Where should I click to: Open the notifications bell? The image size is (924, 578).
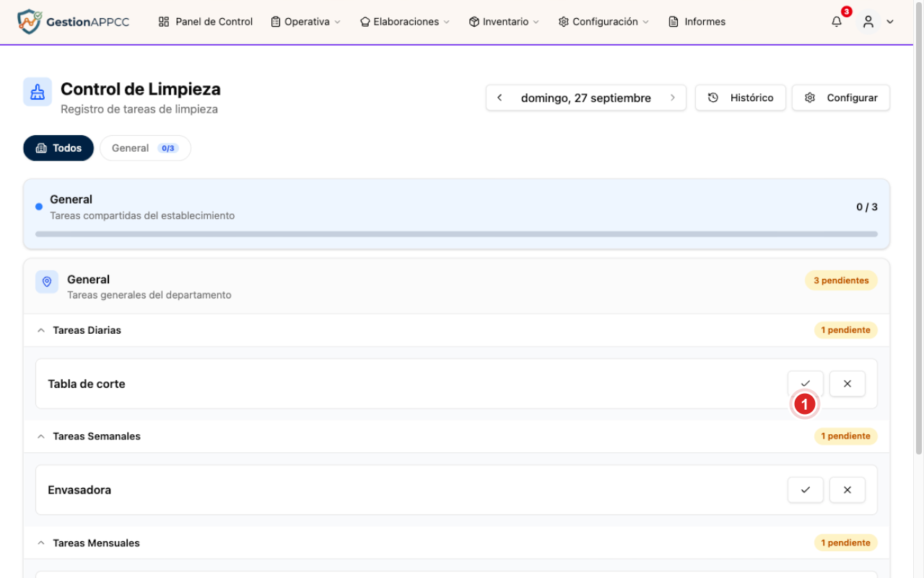pos(837,22)
